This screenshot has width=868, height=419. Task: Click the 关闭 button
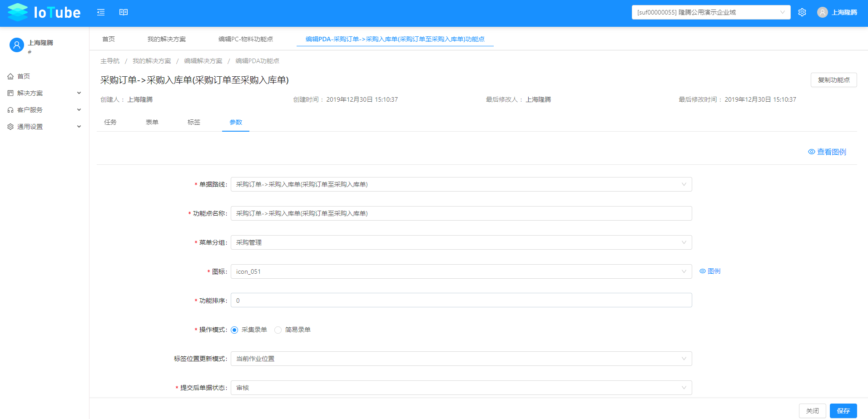(x=812, y=411)
